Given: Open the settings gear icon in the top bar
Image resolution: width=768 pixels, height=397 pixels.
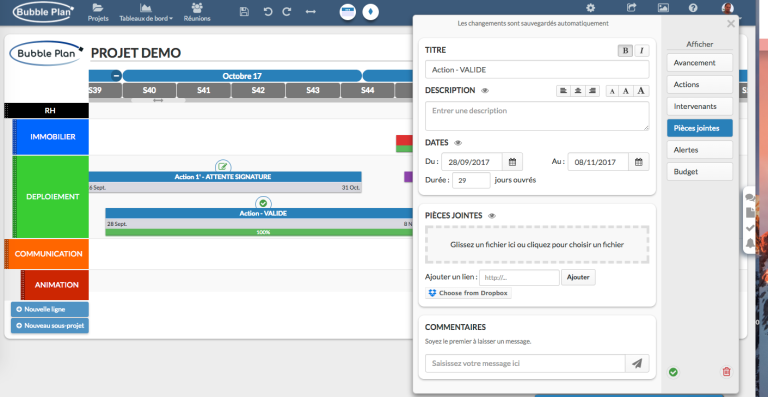Looking at the screenshot, I should [591, 8].
